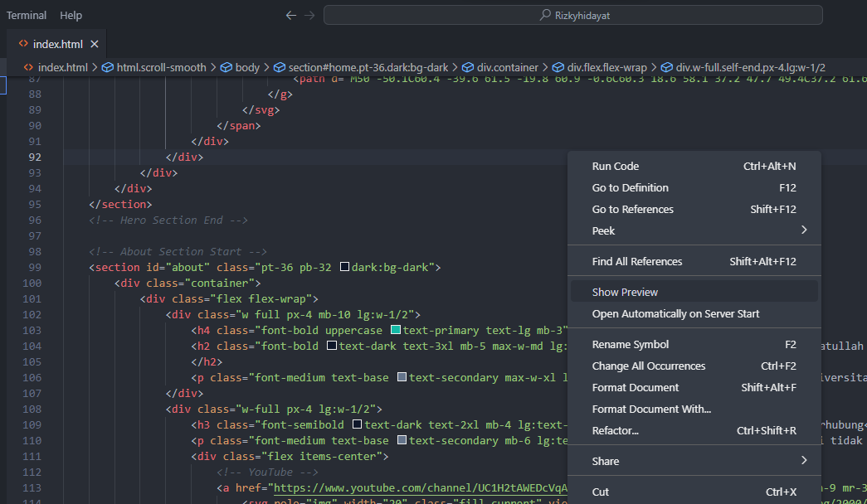Image resolution: width=867 pixels, height=504 pixels.
Task: Open the Terminal menu
Action: (x=26, y=15)
